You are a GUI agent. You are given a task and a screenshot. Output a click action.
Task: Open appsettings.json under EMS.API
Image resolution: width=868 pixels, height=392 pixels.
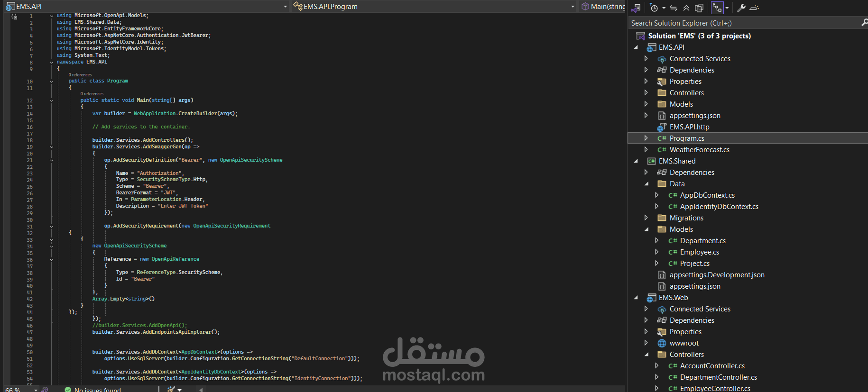tap(695, 116)
